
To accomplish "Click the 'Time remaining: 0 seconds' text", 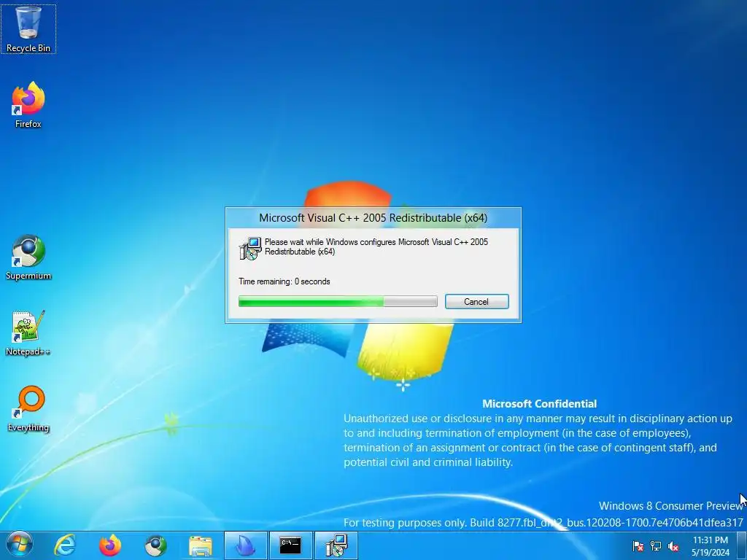I will point(285,281).
